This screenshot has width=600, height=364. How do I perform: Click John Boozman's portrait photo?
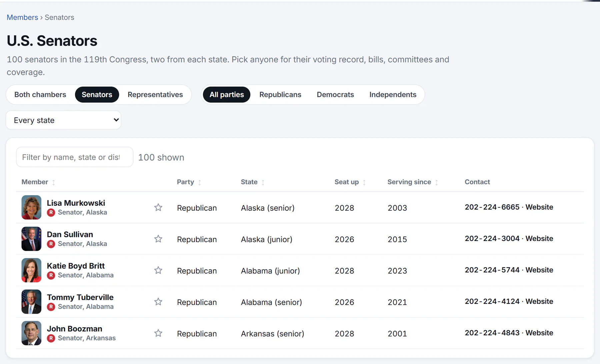[x=31, y=333]
